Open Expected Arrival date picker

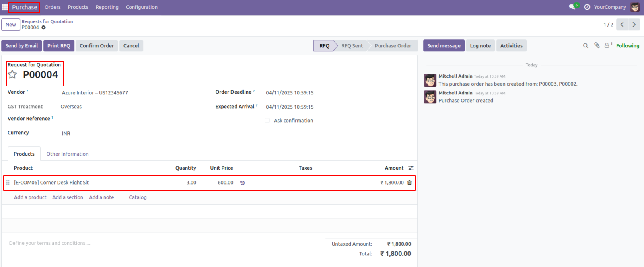coord(290,107)
